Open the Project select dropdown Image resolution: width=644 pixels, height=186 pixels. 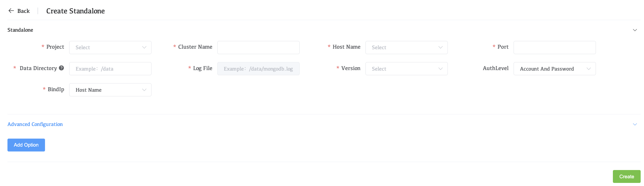tap(110, 48)
